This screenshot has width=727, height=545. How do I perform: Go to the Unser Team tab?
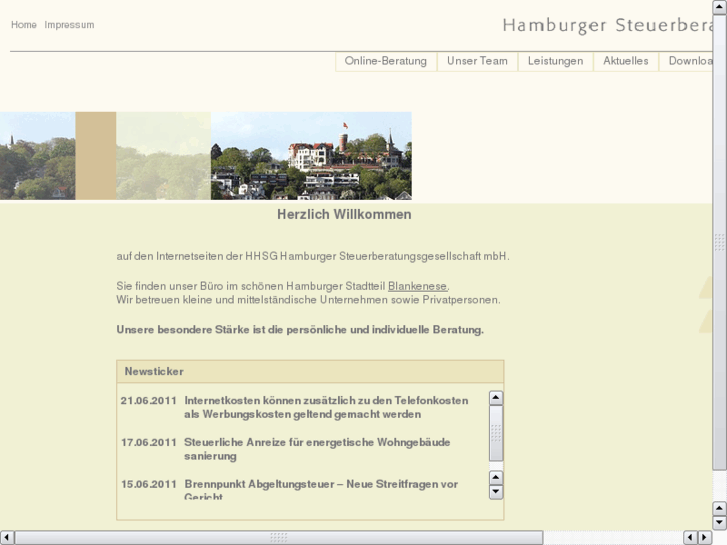coord(477,61)
